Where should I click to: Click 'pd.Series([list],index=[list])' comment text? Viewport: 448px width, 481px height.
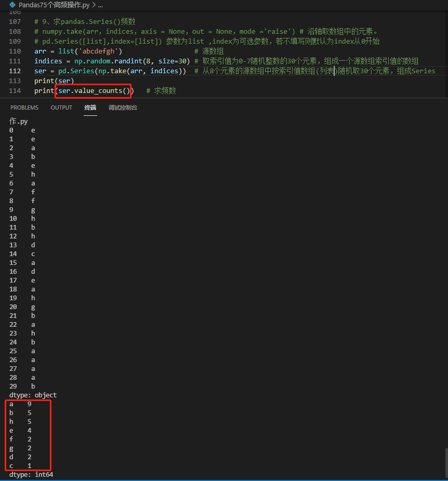tap(102, 42)
